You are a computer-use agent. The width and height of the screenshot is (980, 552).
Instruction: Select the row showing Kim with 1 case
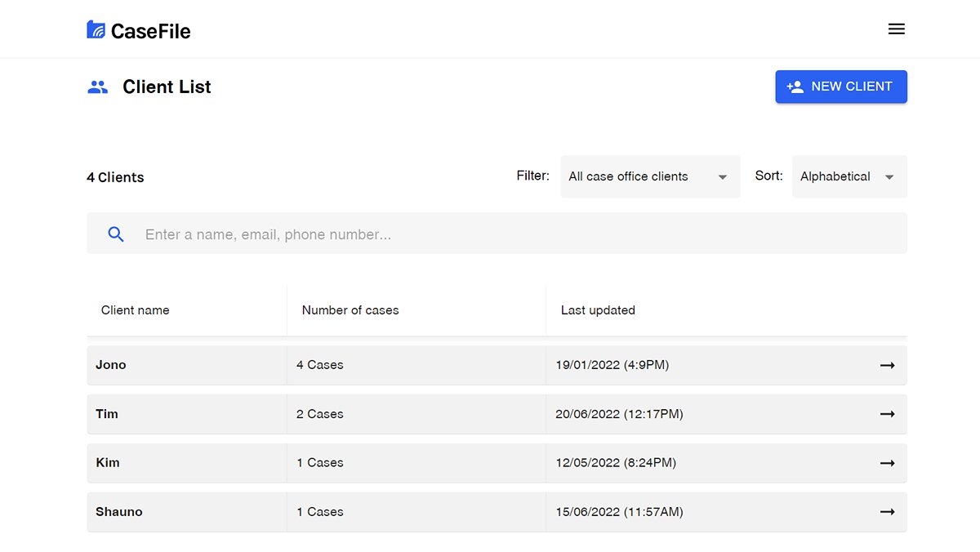click(x=408, y=463)
